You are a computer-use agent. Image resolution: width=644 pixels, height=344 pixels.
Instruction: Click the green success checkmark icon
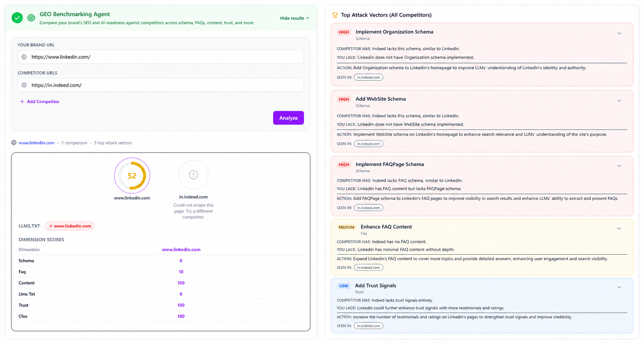(x=17, y=18)
